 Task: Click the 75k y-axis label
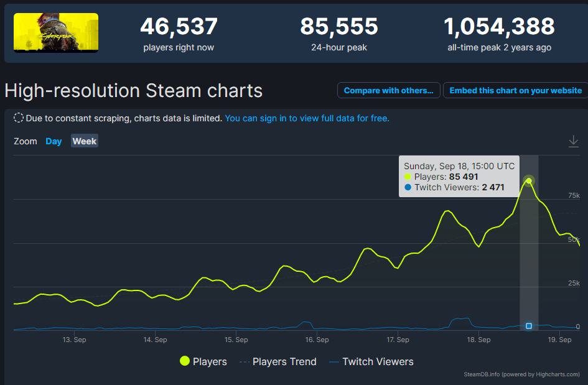pos(574,195)
